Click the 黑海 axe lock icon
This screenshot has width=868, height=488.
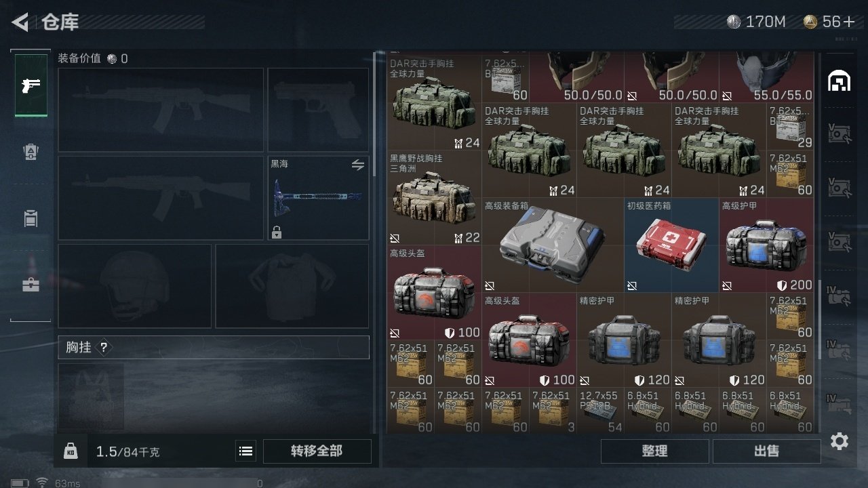276,232
